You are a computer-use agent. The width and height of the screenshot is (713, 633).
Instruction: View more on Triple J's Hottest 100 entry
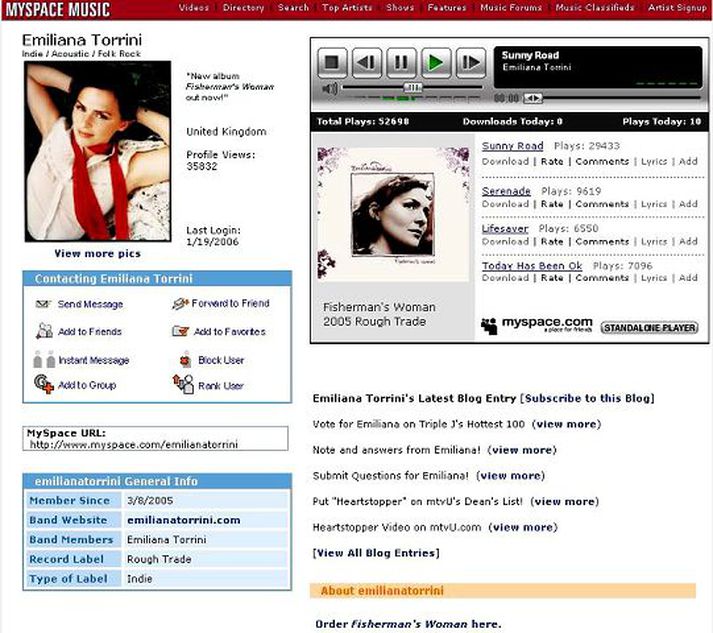pyautogui.click(x=566, y=424)
